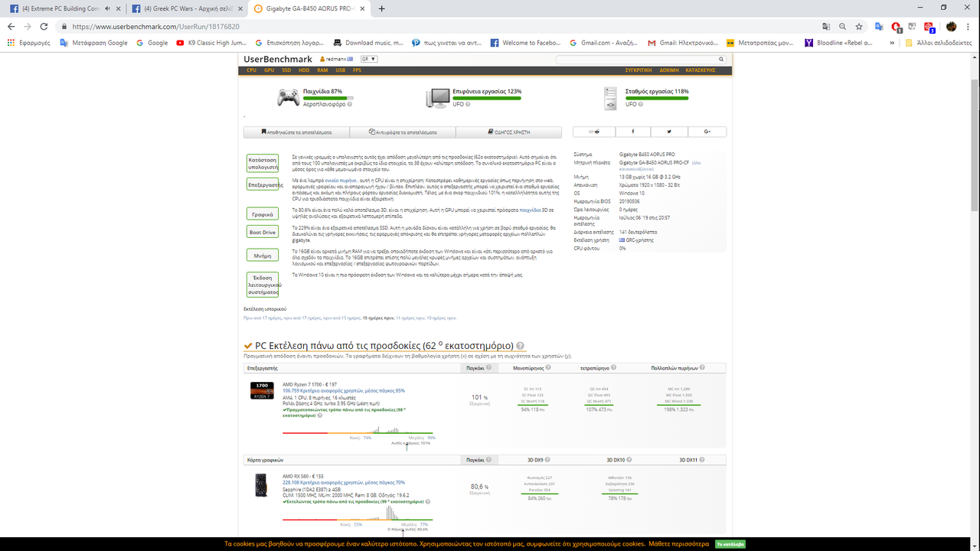
Task: Open the FPS nav item
Action: click(x=358, y=70)
